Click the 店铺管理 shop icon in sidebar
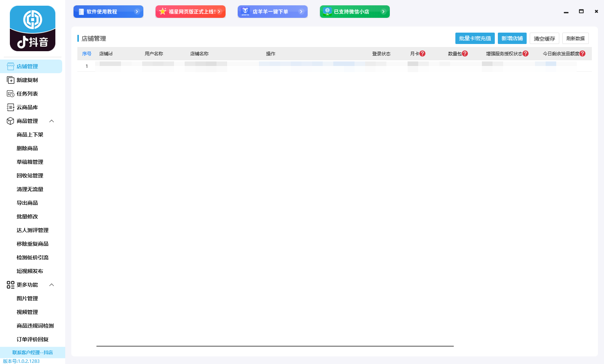The height and width of the screenshot is (364, 604). pos(11,66)
